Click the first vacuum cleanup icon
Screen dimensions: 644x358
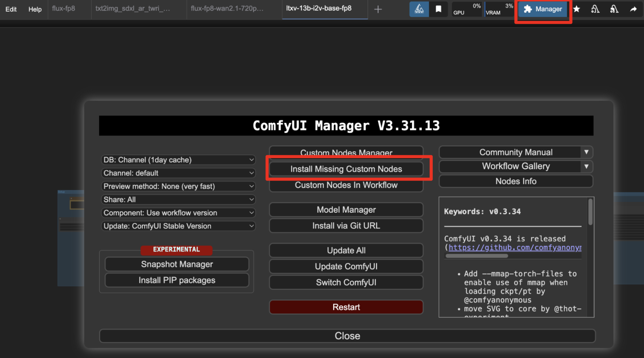[596, 9]
